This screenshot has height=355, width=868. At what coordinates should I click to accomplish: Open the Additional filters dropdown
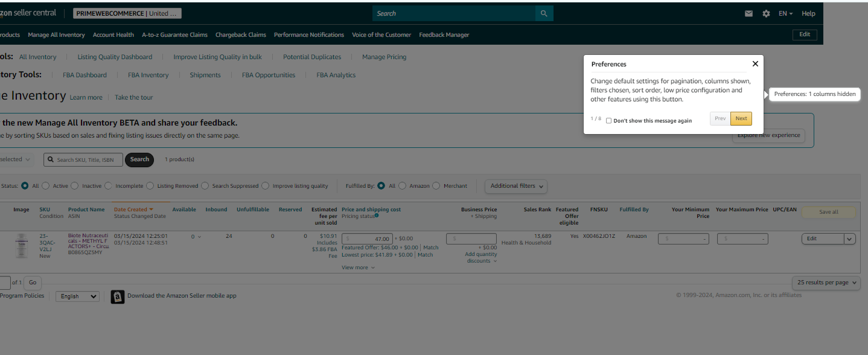516,186
